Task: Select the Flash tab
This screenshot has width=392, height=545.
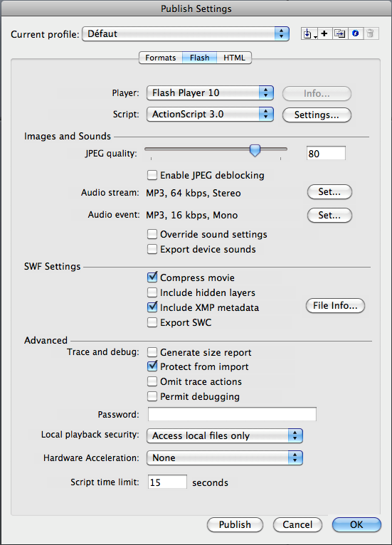Action: pos(199,58)
